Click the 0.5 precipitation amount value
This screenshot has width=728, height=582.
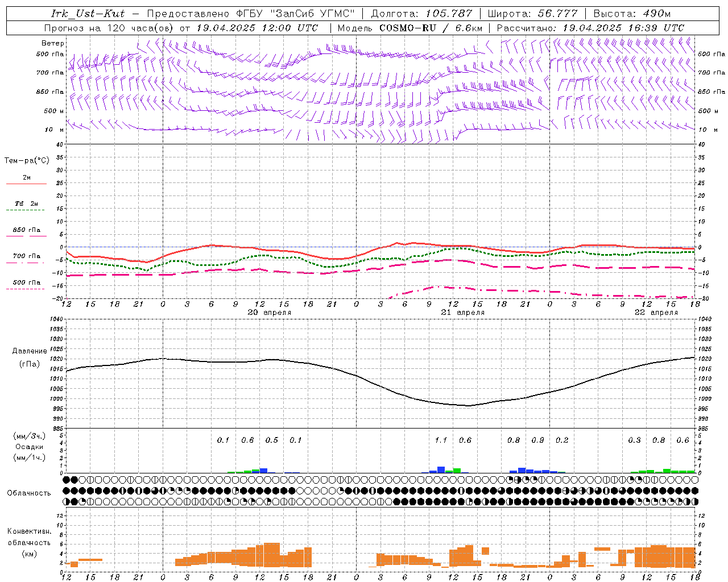(x=272, y=440)
